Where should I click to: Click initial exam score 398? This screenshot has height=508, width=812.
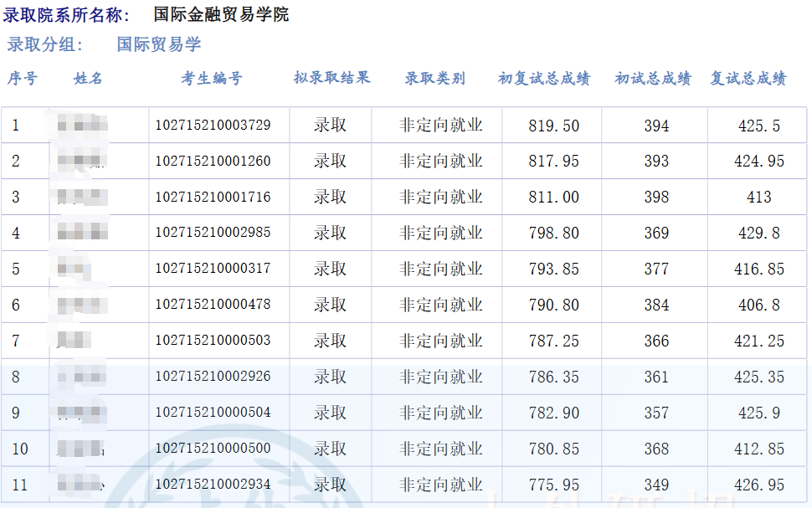pyautogui.click(x=656, y=198)
